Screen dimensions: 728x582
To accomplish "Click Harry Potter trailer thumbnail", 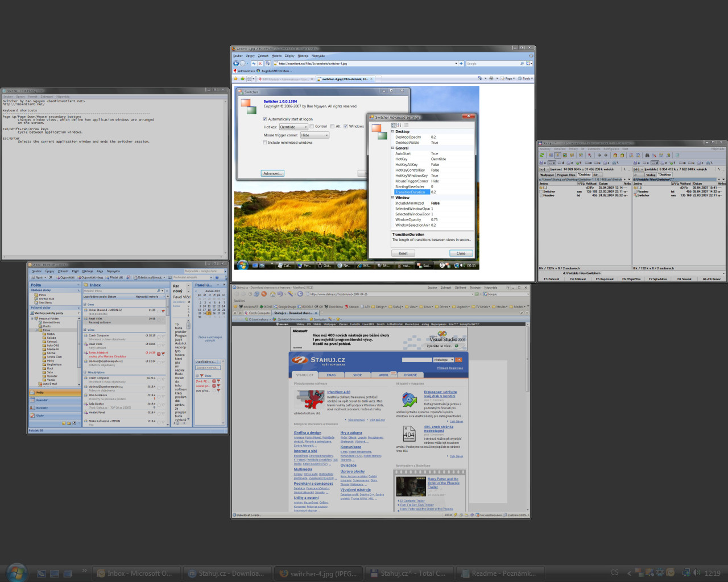I will point(411,487).
